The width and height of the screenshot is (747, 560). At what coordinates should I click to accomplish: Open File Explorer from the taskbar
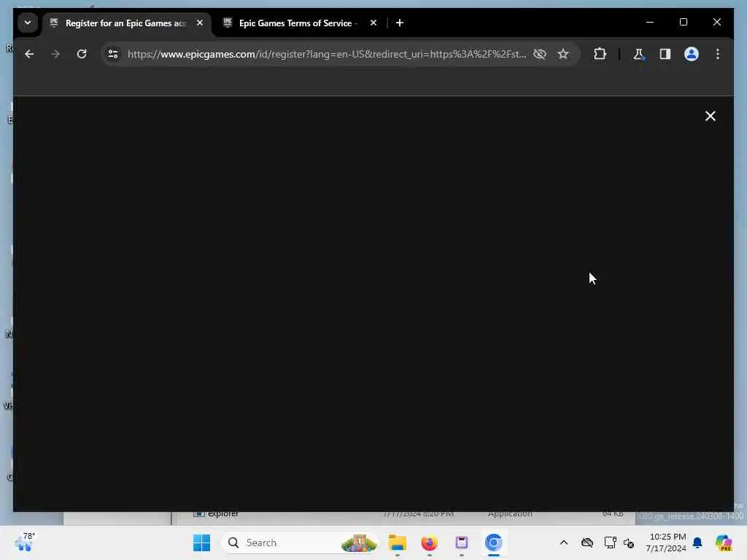click(398, 542)
